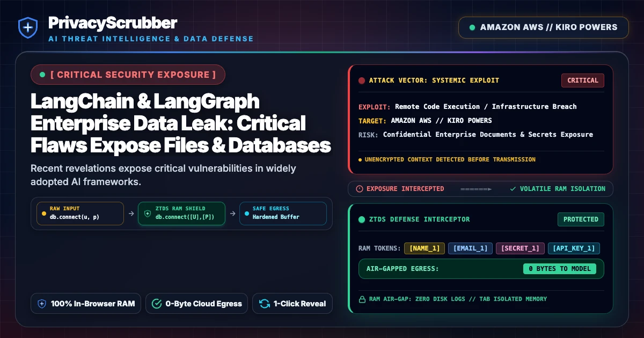Image resolution: width=644 pixels, height=338 pixels.
Task: Click the ATTACK VECTOR: SYSTEMIC EXPLOIT heading
Action: [x=434, y=80]
